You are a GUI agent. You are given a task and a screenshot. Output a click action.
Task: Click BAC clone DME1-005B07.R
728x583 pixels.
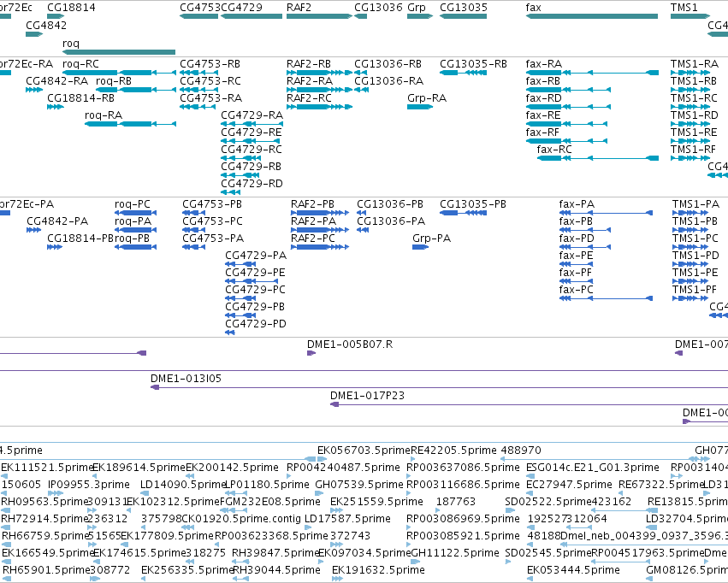[311, 353]
